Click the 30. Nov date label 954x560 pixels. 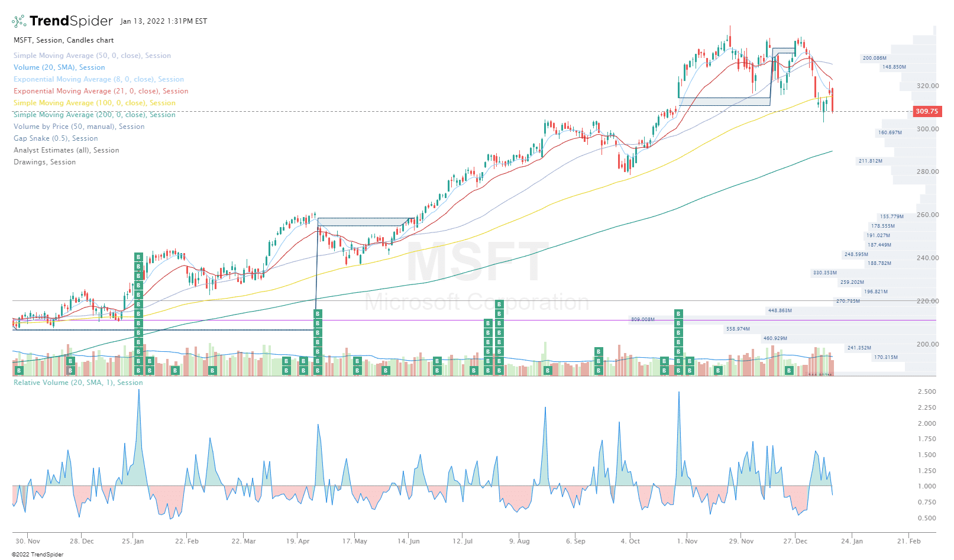point(28,541)
